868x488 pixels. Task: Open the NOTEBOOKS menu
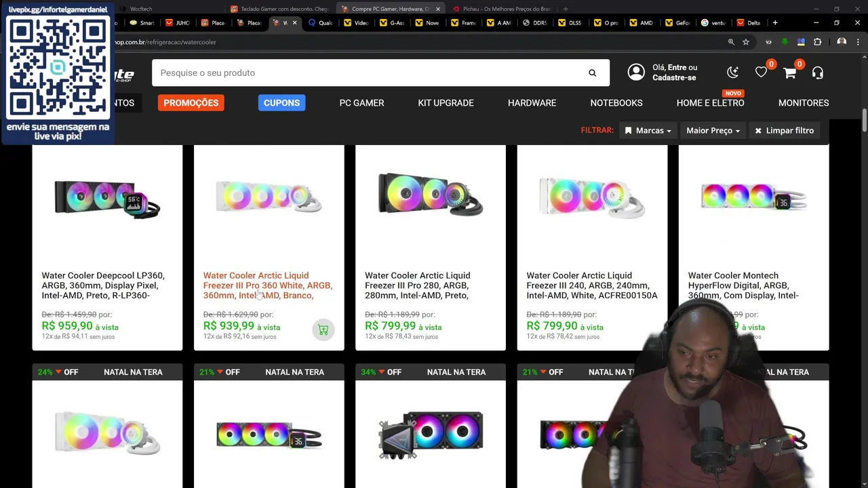coord(616,103)
